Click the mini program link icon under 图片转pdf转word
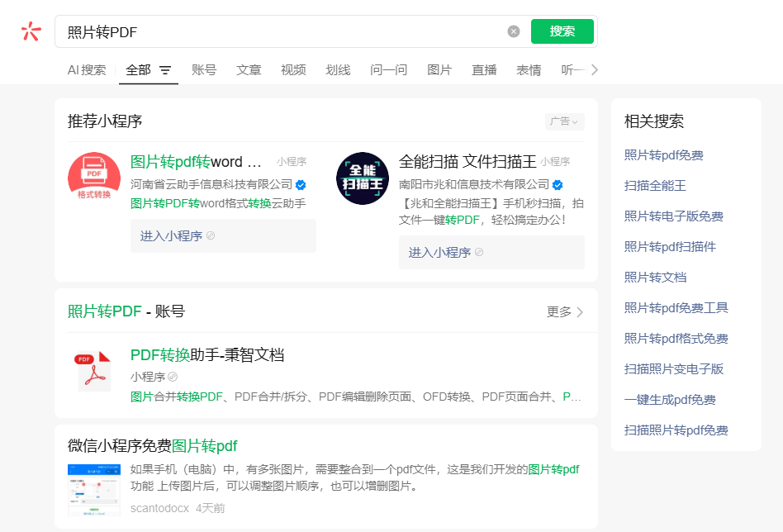This screenshot has width=783, height=532. point(211,235)
